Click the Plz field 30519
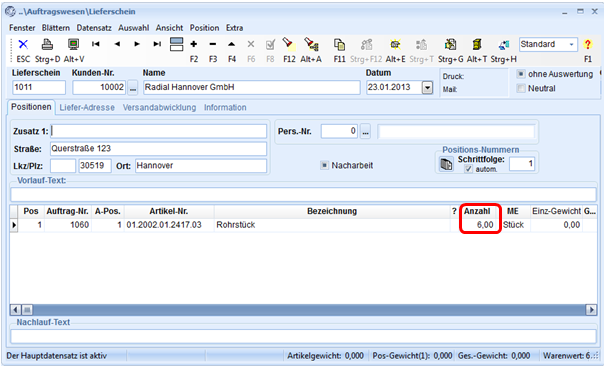 (x=95, y=166)
